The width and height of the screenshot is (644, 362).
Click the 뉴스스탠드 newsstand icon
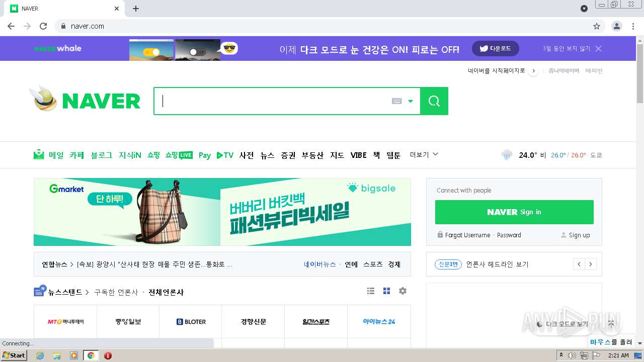click(x=40, y=291)
